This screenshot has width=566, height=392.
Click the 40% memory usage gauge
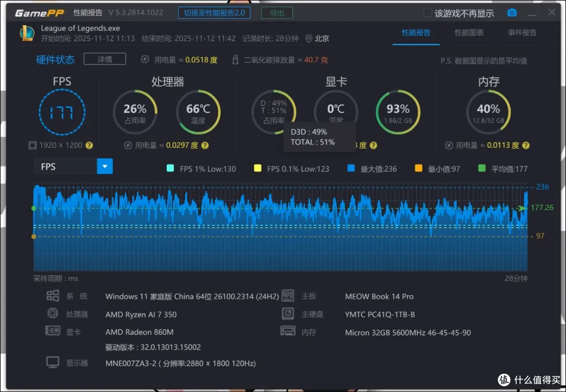(488, 112)
